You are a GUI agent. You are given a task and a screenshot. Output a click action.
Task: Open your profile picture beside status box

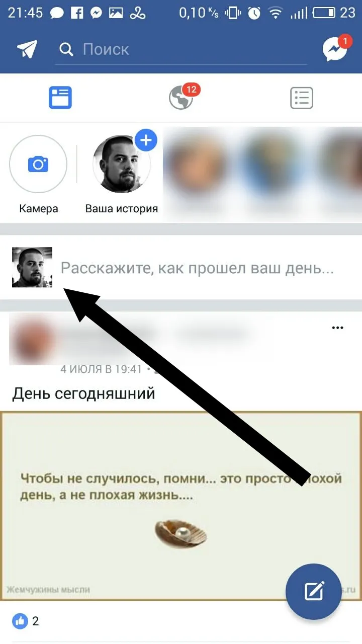pyautogui.click(x=32, y=267)
